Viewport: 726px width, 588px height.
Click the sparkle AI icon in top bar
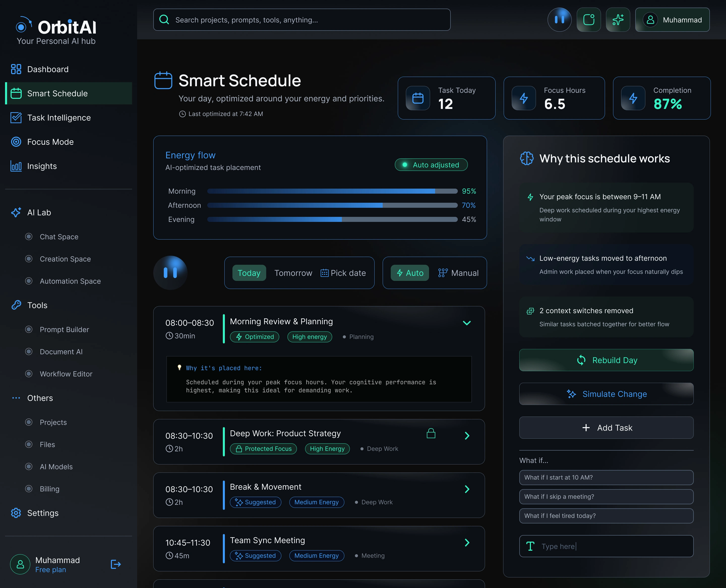click(x=618, y=20)
